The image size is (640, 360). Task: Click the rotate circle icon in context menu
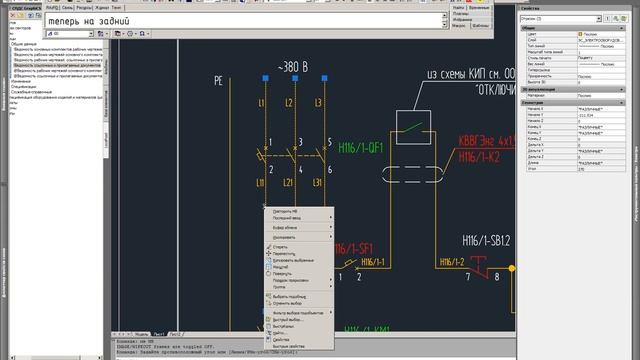point(269,273)
